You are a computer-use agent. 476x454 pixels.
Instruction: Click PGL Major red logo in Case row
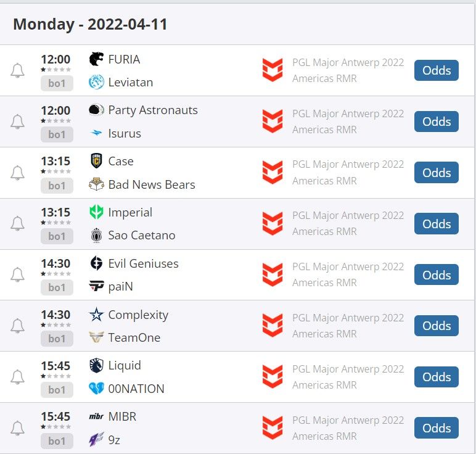273,173
